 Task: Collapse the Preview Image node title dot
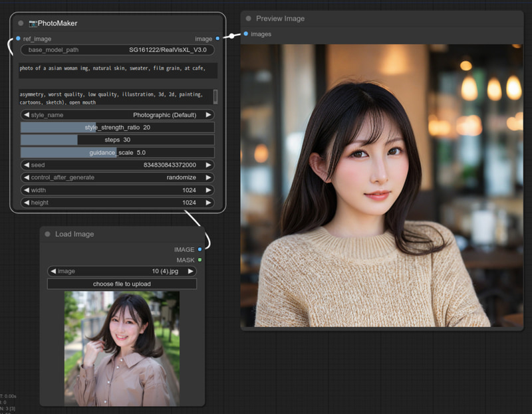[249, 19]
